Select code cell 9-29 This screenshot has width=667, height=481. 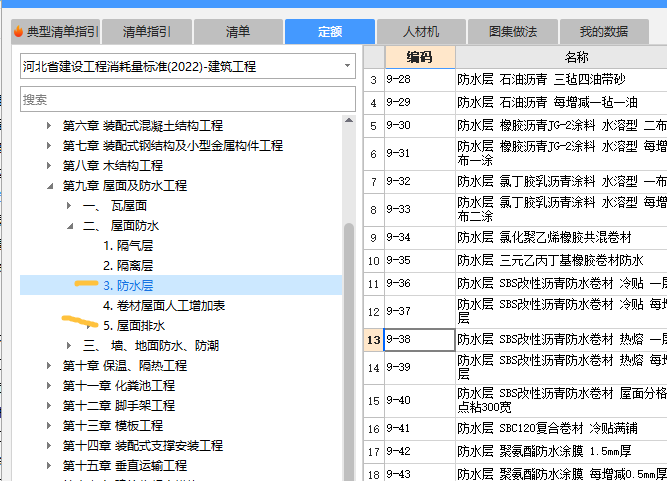tap(420, 102)
